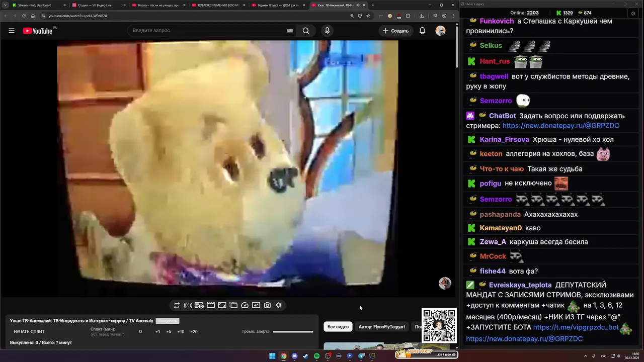The image size is (644, 362).
Task: Open Chrome profile icon in toolbar
Action: click(444, 16)
